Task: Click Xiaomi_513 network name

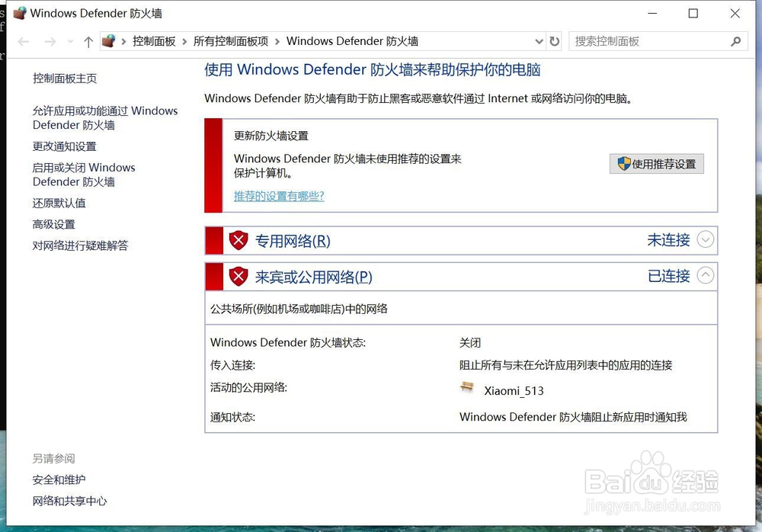Action: click(514, 390)
